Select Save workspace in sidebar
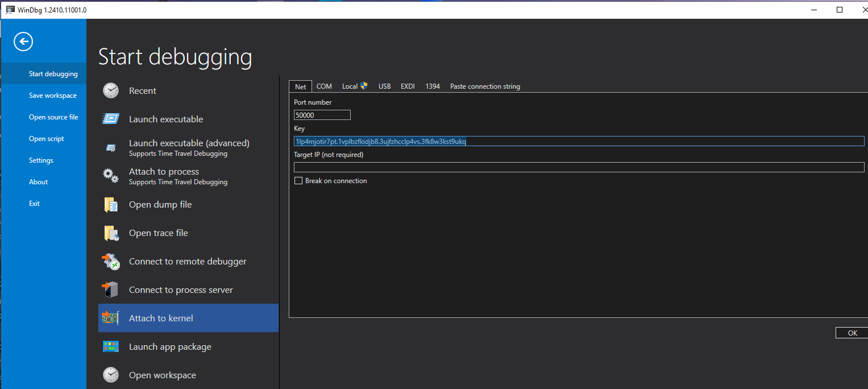868x389 pixels. coord(44,96)
